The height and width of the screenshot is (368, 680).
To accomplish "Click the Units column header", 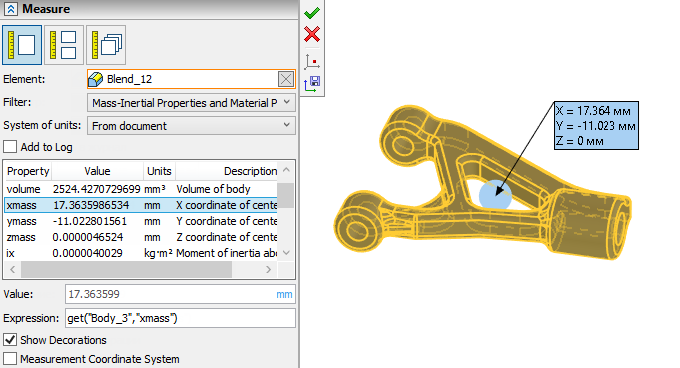I will click(159, 171).
